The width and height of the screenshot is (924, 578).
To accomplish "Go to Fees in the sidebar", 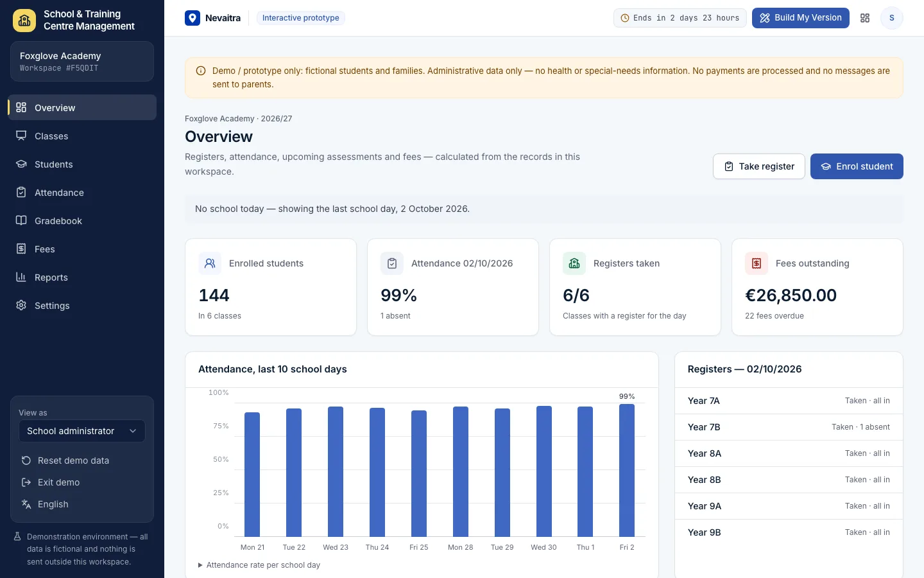I will point(82,249).
